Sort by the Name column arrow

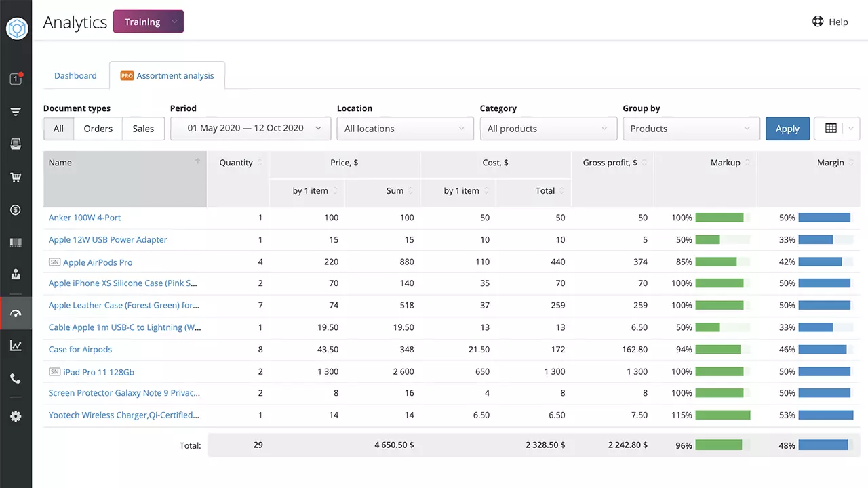pos(197,161)
